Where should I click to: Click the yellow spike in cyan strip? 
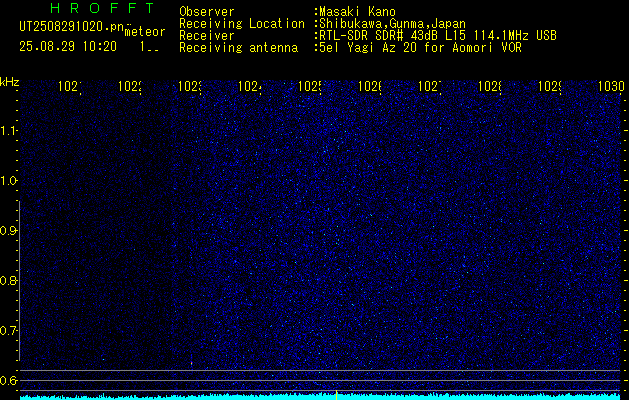click(x=336, y=395)
